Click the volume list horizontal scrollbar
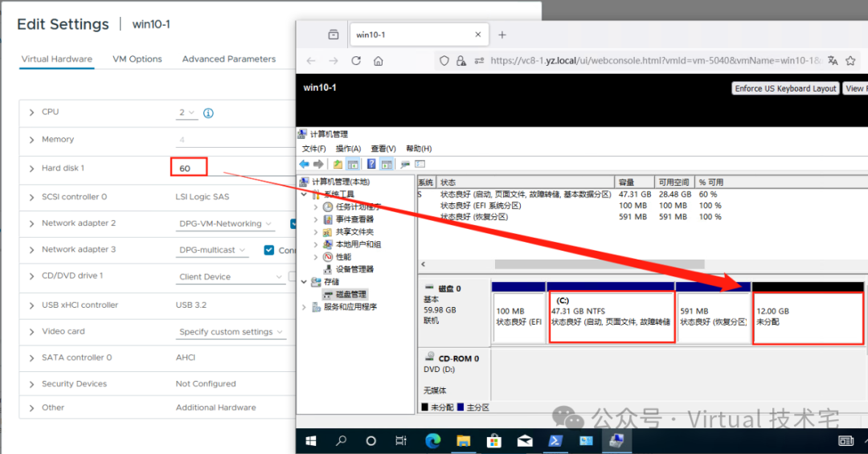 600,264
